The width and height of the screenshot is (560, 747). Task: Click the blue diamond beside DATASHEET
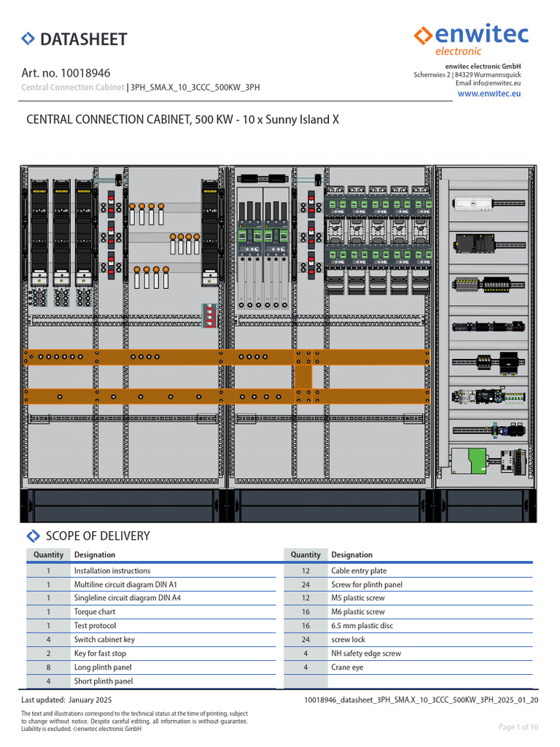coord(28,39)
